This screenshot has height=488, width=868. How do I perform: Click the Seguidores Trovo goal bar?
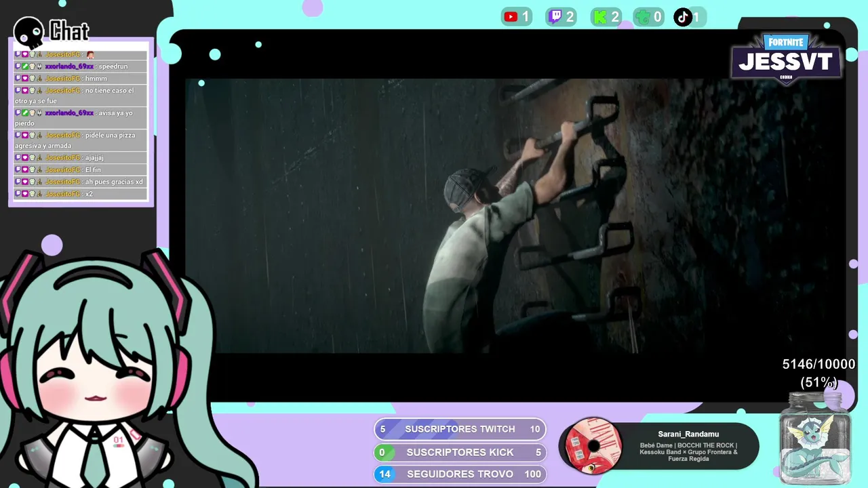pyautogui.click(x=460, y=474)
